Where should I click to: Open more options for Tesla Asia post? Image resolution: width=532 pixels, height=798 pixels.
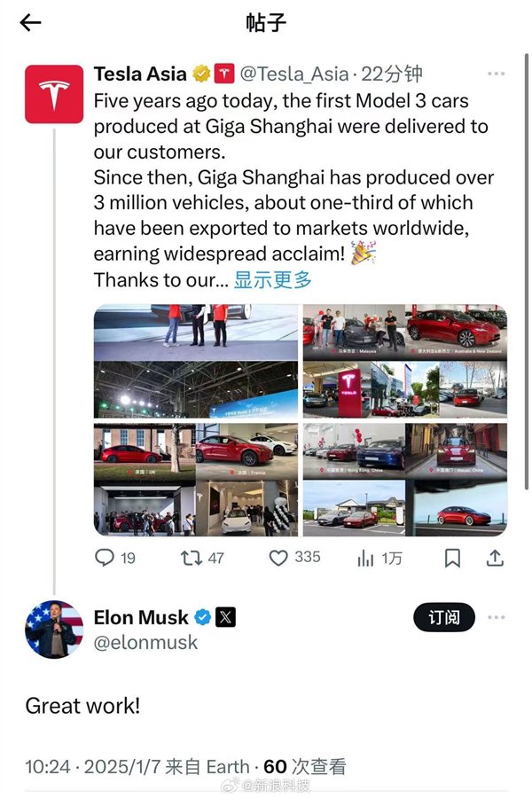click(496, 74)
